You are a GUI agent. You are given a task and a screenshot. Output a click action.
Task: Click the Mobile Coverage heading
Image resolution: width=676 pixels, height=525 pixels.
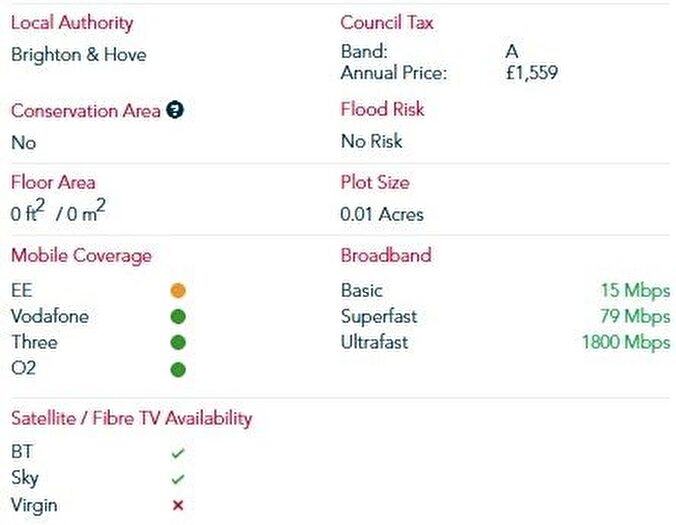pos(81,256)
